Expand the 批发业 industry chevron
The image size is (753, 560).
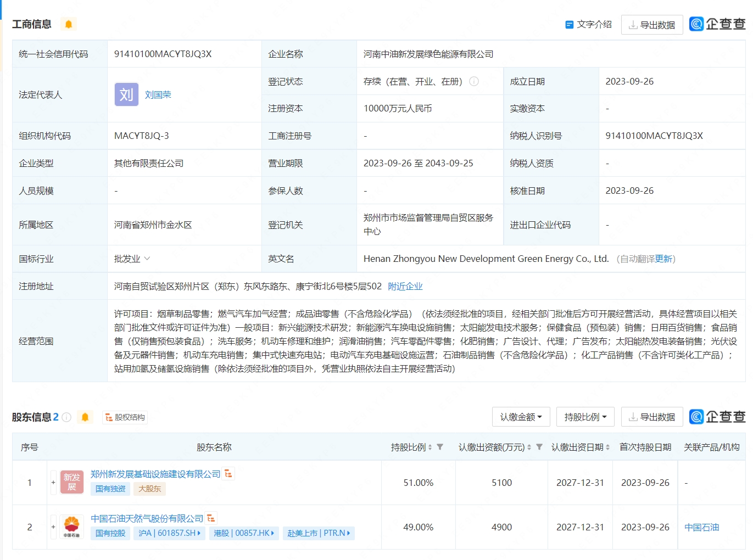click(x=147, y=259)
